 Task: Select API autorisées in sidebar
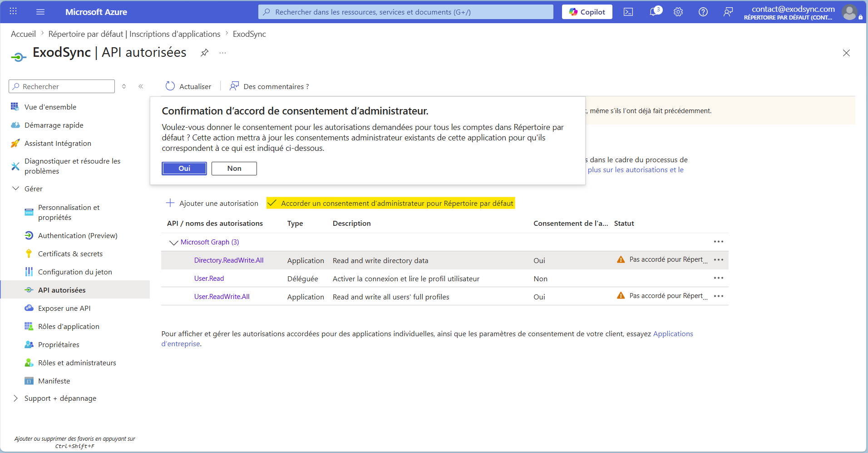point(75,290)
